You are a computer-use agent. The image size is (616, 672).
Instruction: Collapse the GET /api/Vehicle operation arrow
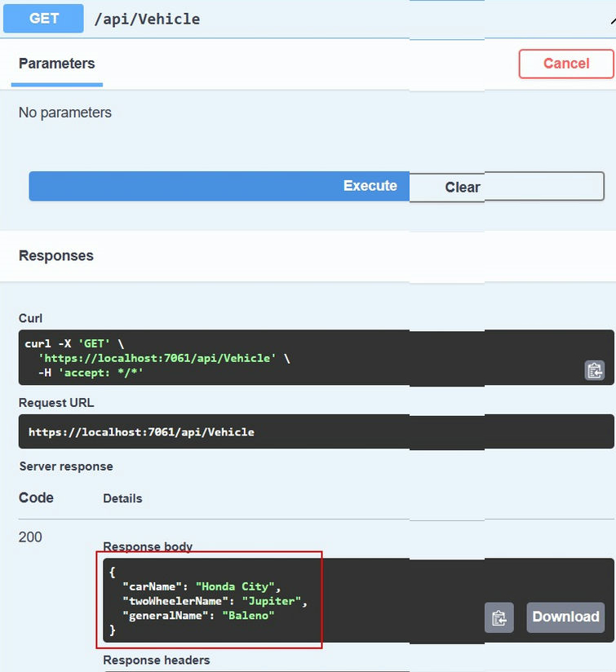coord(613,20)
